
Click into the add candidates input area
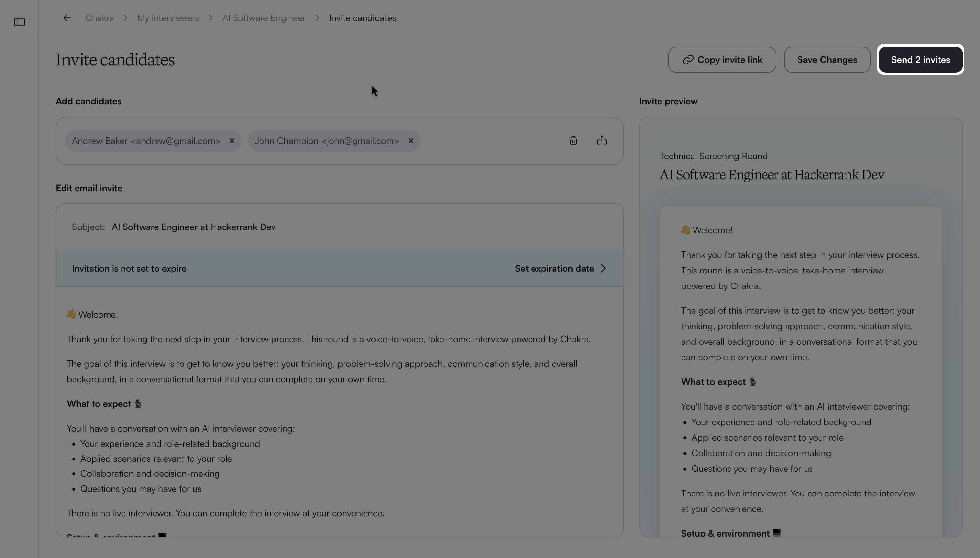pos(491,141)
